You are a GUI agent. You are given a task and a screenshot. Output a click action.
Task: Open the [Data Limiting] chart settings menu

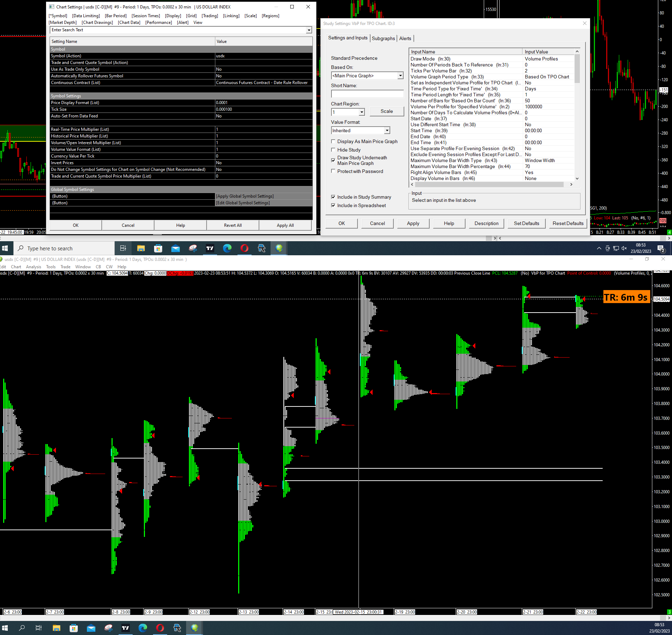[86, 16]
